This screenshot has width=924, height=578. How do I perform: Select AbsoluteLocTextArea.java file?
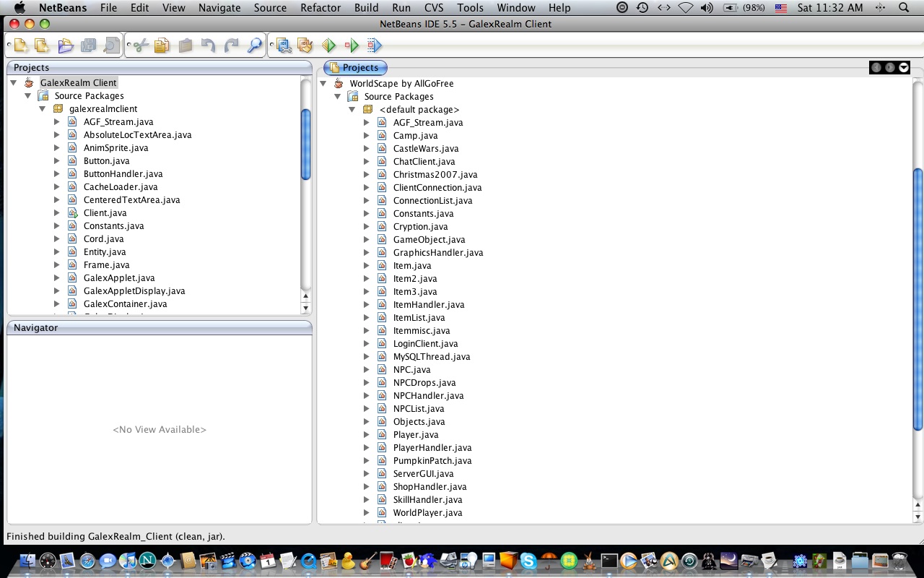[x=137, y=135]
